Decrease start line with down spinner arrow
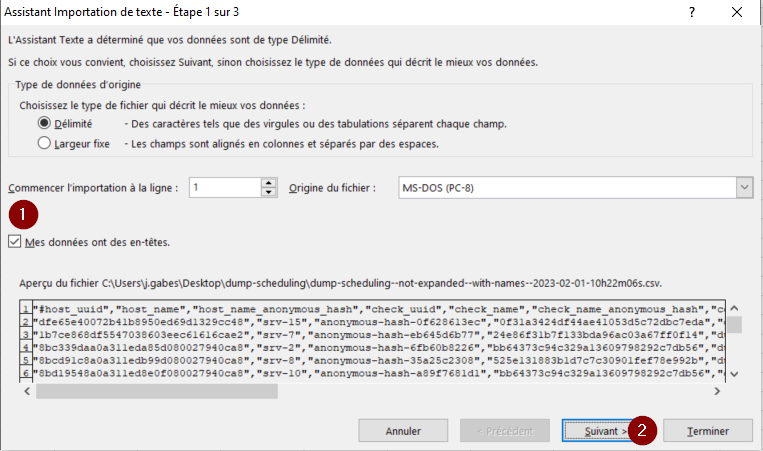Image resolution: width=763 pixels, height=451 pixels. (268, 193)
